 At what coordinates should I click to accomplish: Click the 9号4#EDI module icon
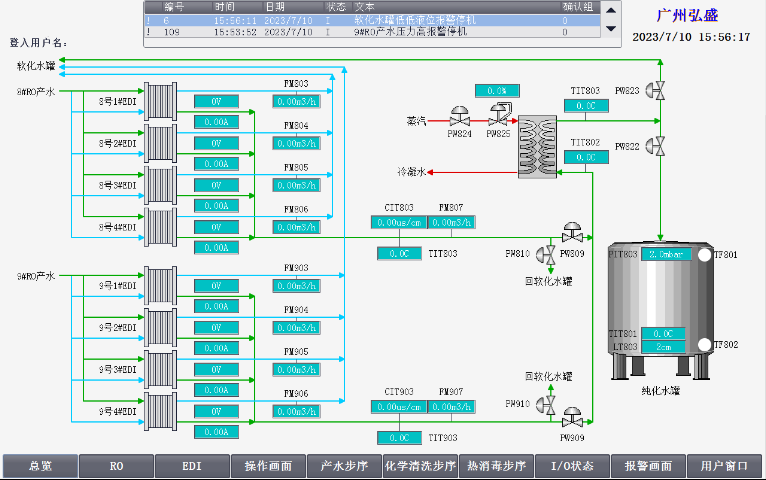[x=160, y=411]
